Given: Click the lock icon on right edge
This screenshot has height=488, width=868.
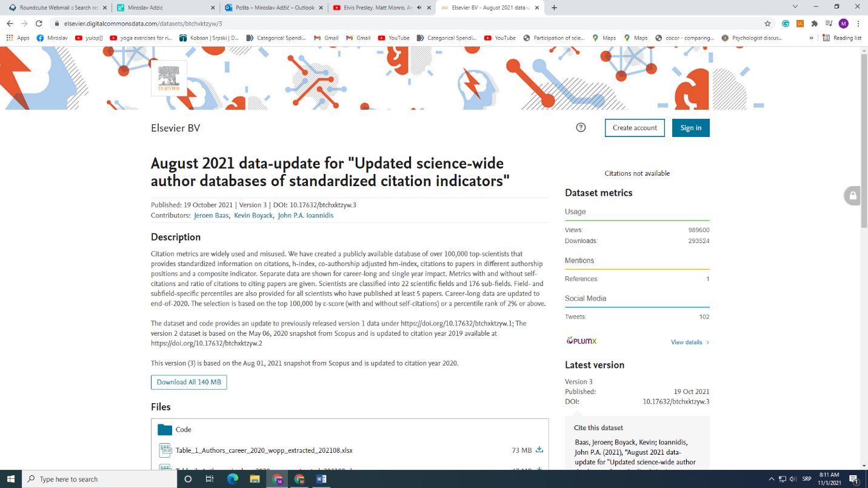Looking at the screenshot, I should 853,195.
